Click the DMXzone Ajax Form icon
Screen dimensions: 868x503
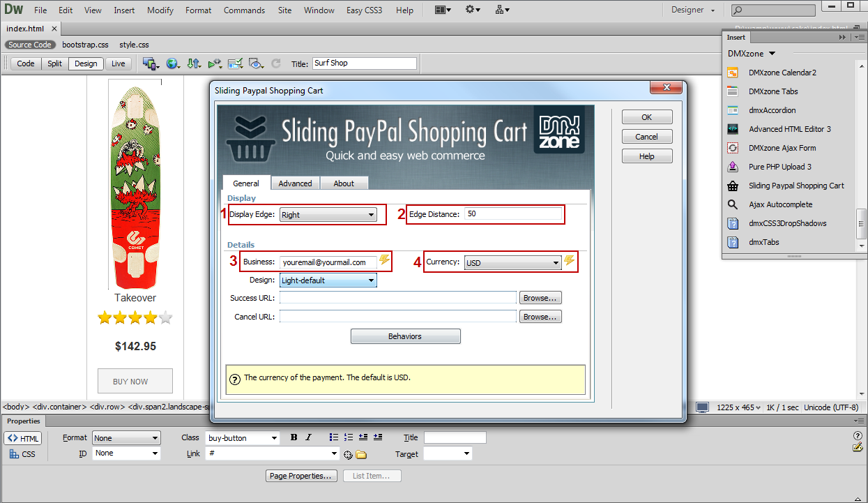pos(733,148)
